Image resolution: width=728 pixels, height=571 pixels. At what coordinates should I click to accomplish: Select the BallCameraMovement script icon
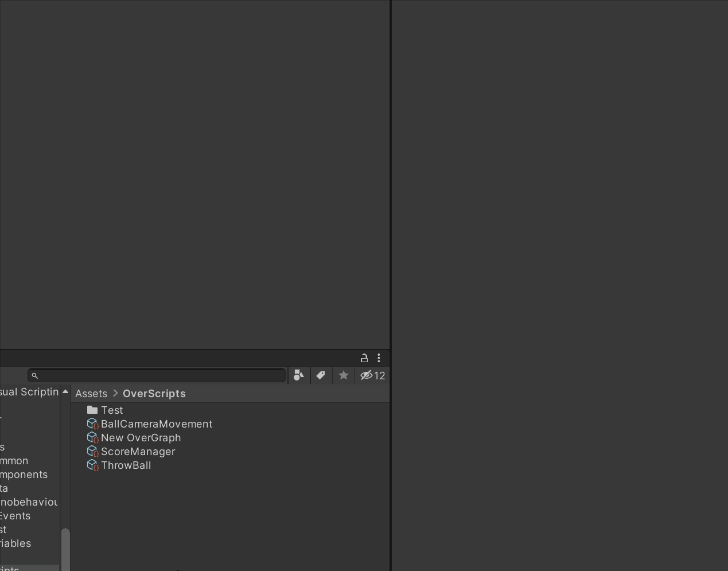point(92,424)
